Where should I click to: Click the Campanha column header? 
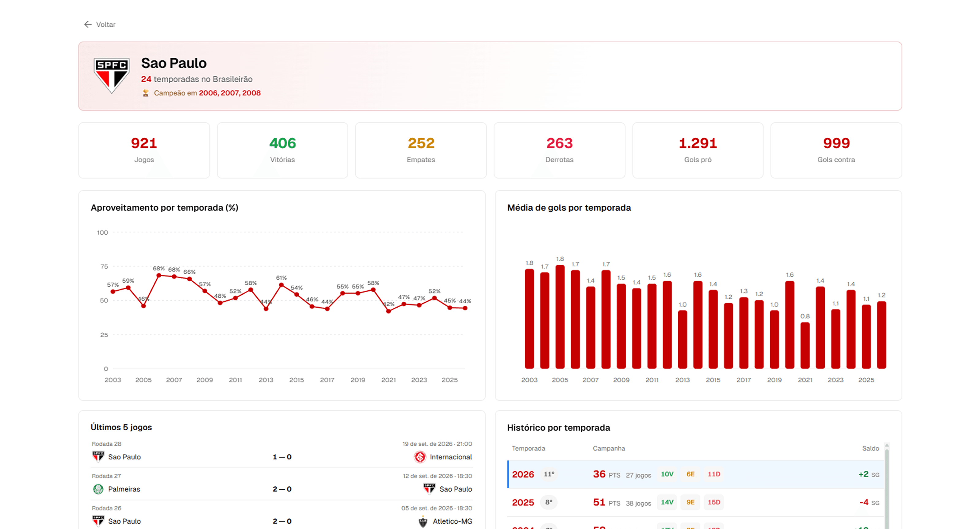(609, 448)
